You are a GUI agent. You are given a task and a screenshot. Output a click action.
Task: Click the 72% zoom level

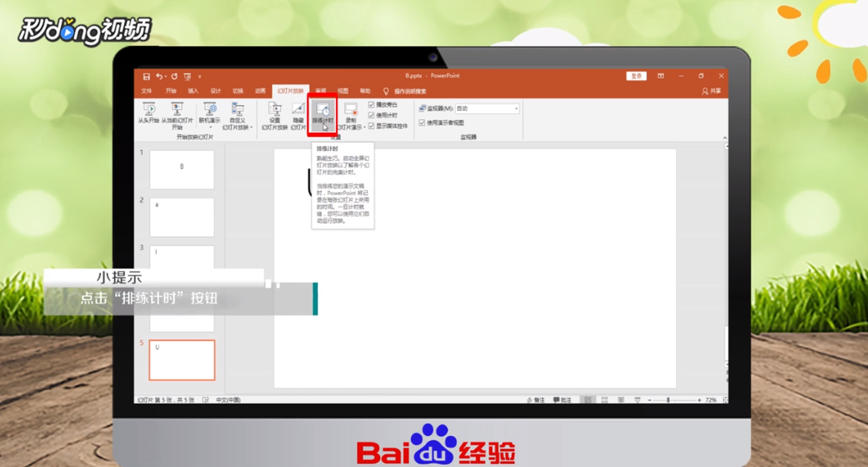point(711,399)
